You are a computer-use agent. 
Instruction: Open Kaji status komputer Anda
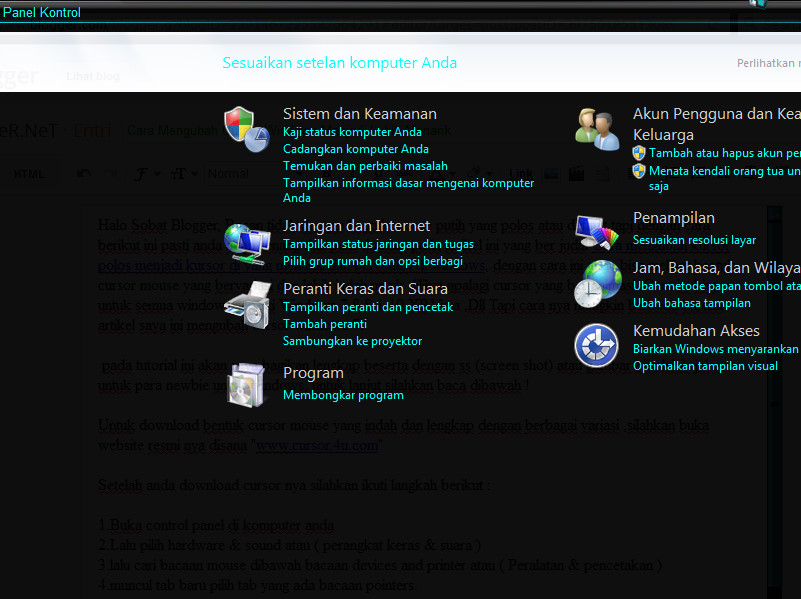pos(352,132)
